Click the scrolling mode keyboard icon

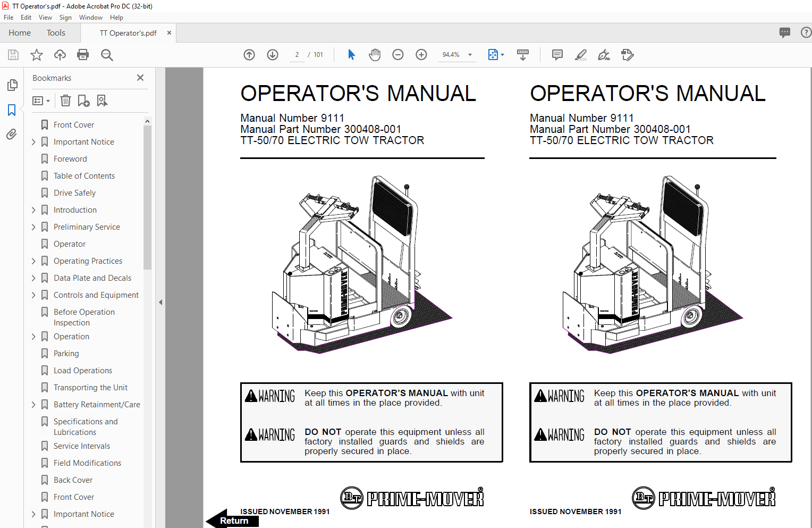[x=523, y=55]
